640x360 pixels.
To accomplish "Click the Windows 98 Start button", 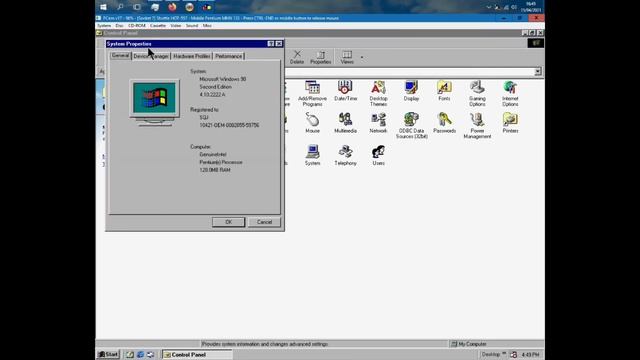I will [x=109, y=354].
